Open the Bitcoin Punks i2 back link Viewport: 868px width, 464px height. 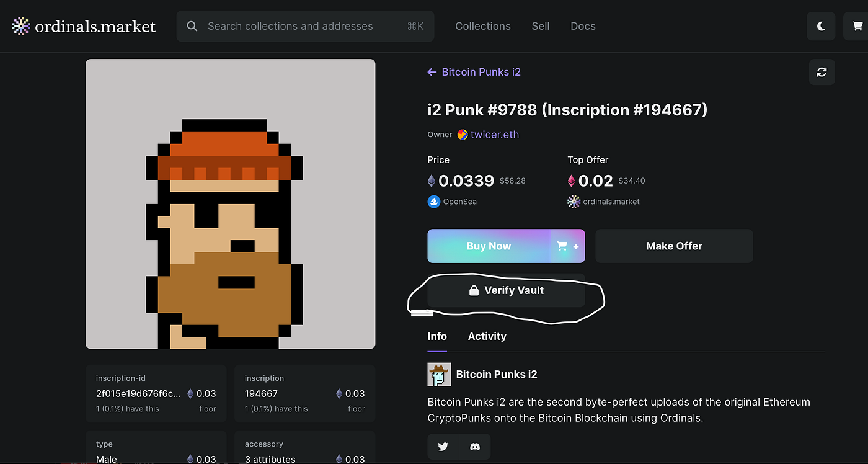pos(481,72)
